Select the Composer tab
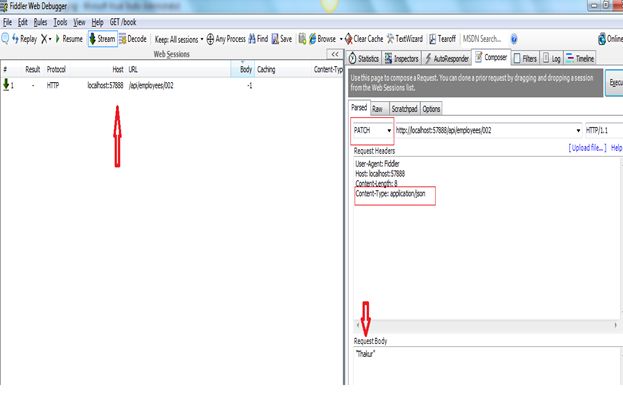Image resolution: width=623 pixels, height=417 pixels. point(491,58)
